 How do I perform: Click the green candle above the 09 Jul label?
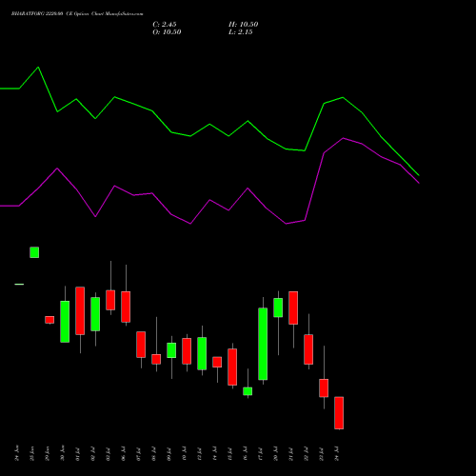tap(171, 350)
